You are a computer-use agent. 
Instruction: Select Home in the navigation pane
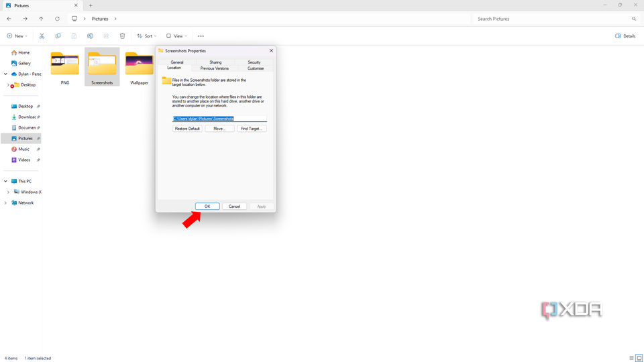click(x=21, y=52)
